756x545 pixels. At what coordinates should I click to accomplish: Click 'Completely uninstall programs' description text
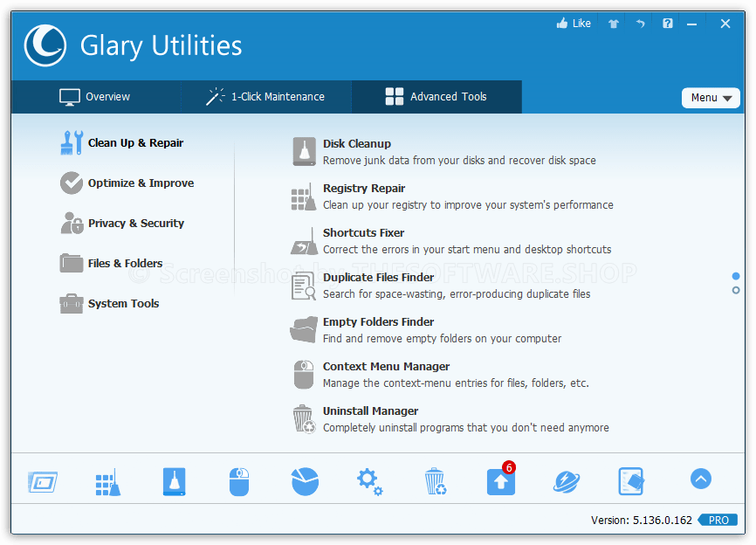(x=466, y=428)
